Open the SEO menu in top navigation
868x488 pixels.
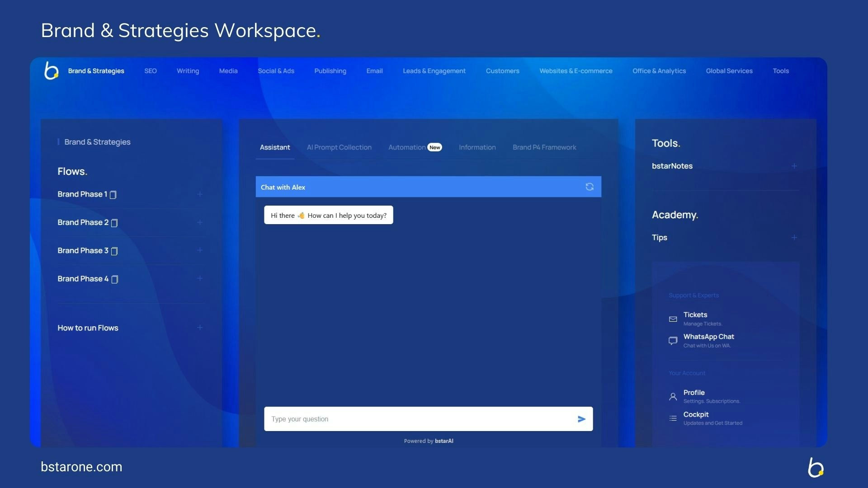coord(151,71)
